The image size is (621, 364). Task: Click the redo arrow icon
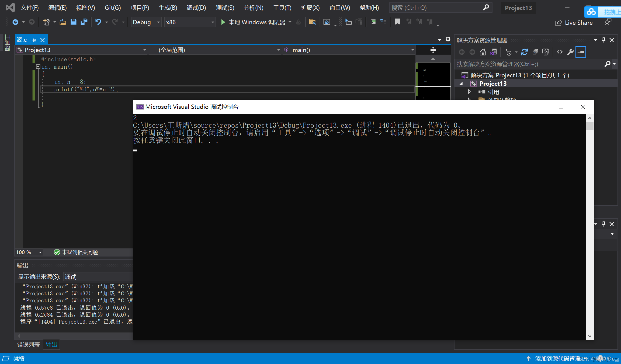click(x=115, y=22)
